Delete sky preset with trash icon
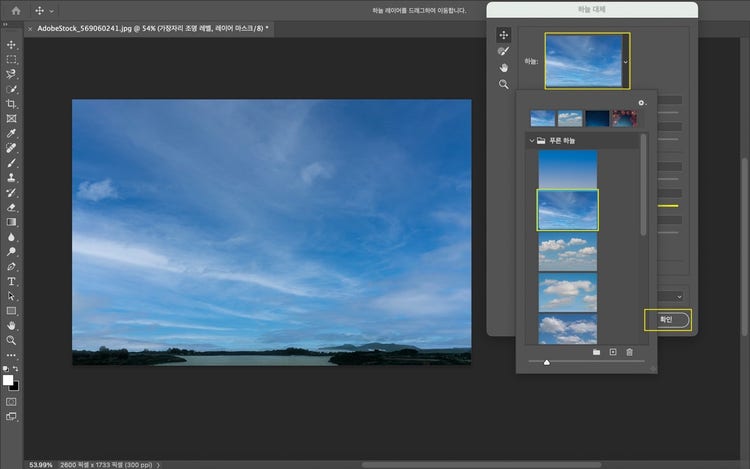The image size is (750, 469). [629, 352]
